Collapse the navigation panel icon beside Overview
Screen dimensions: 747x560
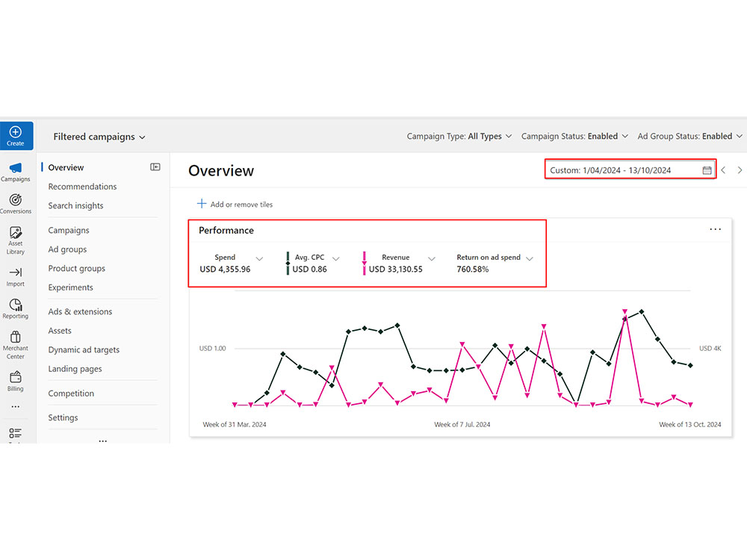[x=155, y=167]
